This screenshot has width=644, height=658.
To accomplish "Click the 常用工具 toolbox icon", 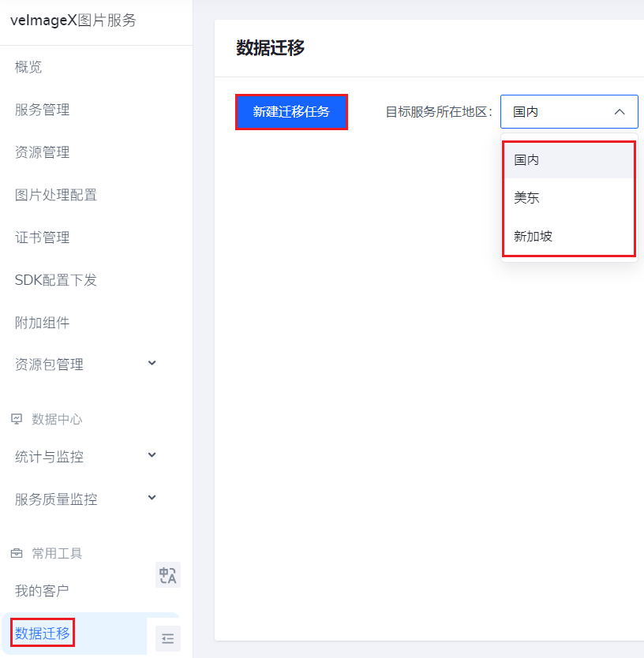I will tap(17, 553).
